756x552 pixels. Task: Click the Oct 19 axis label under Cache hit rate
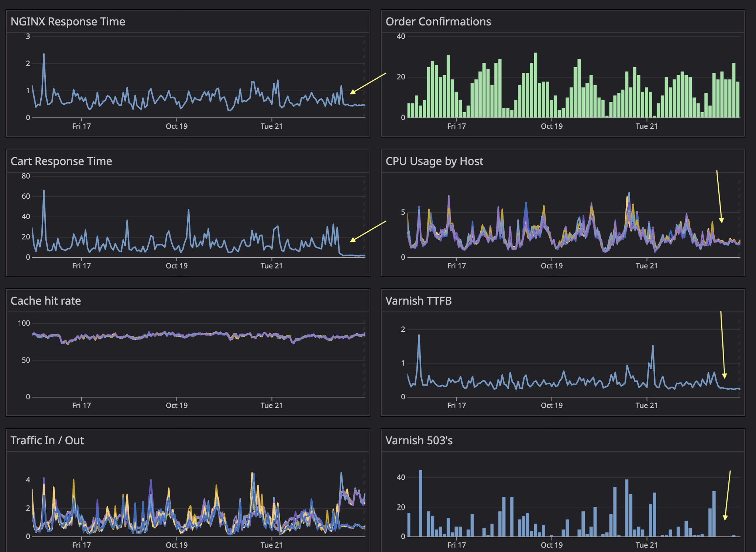pyautogui.click(x=176, y=405)
